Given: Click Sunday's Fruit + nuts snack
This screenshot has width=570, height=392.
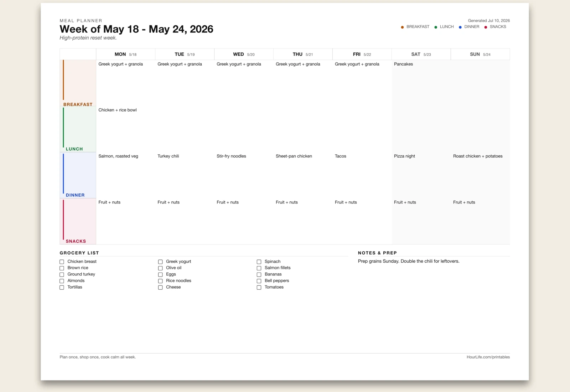Looking at the screenshot, I should pyautogui.click(x=464, y=202).
